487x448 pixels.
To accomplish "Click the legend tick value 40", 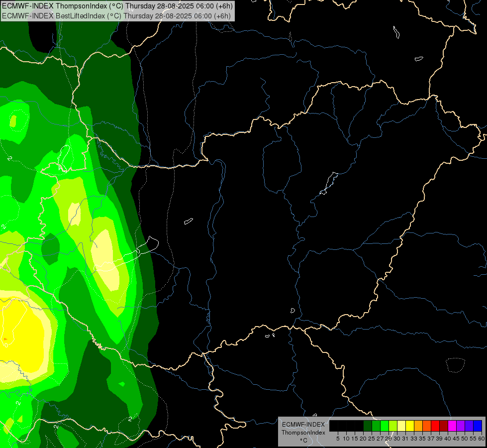I will coord(448,439).
